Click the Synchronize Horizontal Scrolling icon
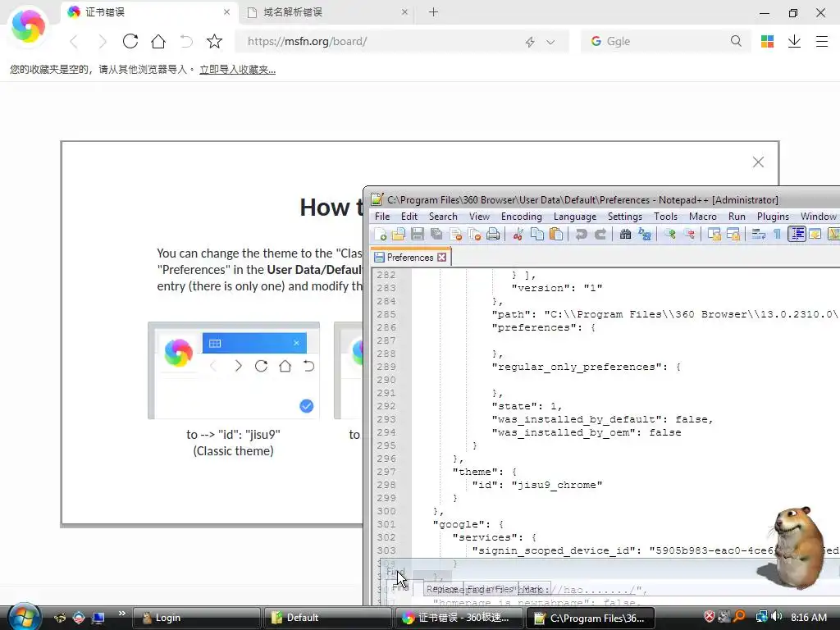 [x=733, y=234]
